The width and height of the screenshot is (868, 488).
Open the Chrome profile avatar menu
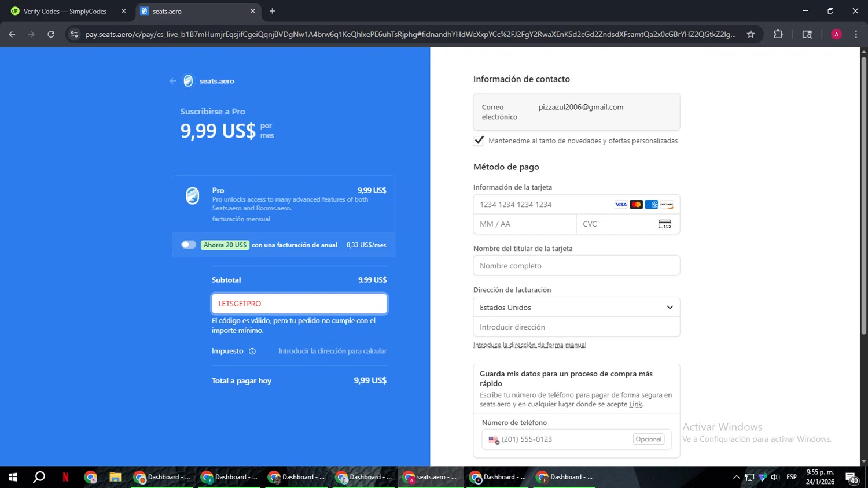pyautogui.click(x=836, y=34)
